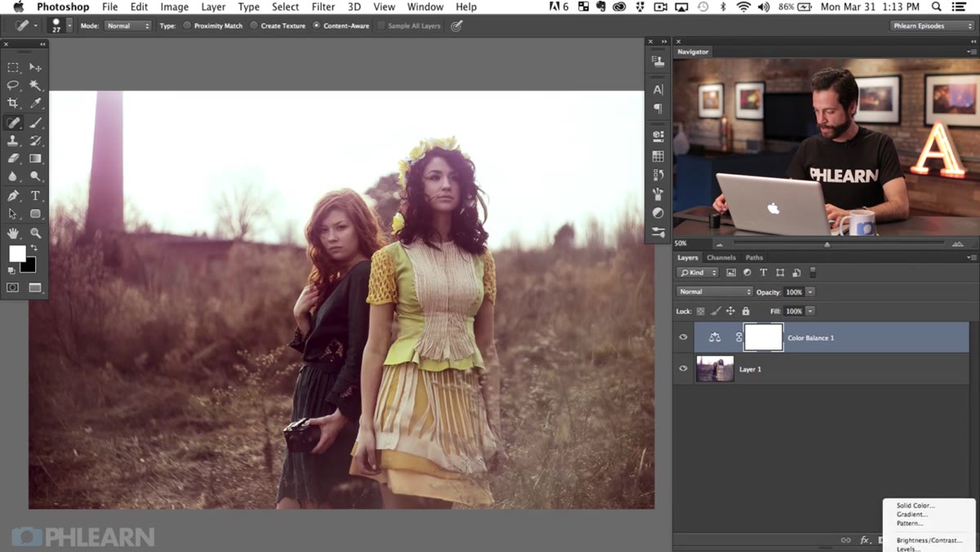This screenshot has height=552, width=980.
Task: Toggle lock transparent pixels
Action: click(x=701, y=311)
